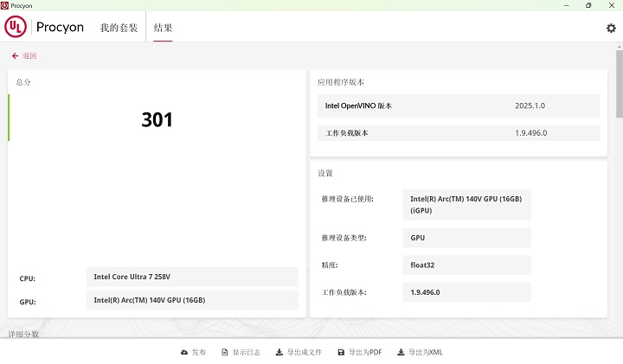Select the GPU value Arc 140V GPU (16GB) in 总分 card

coord(192,300)
